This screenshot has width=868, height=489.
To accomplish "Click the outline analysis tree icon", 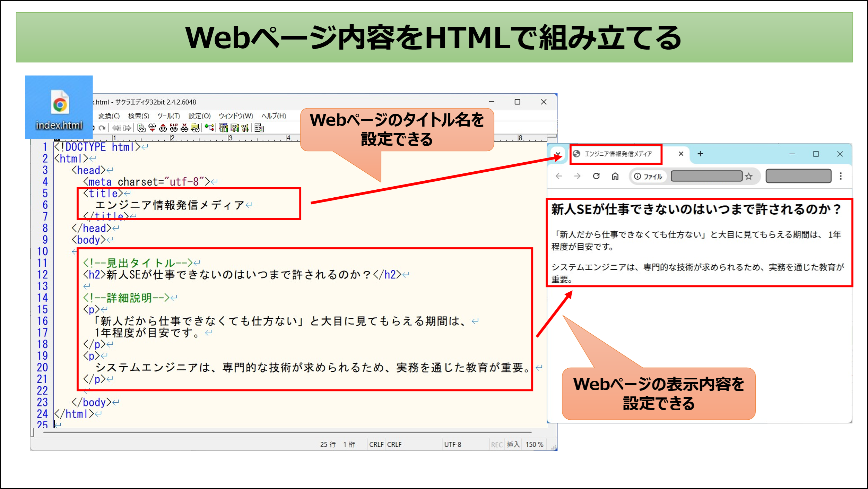I will coord(209,128).
